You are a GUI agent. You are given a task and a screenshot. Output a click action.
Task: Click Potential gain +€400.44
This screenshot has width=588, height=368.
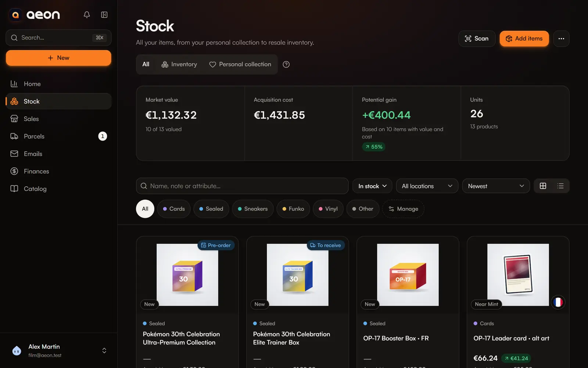(386, 115)
